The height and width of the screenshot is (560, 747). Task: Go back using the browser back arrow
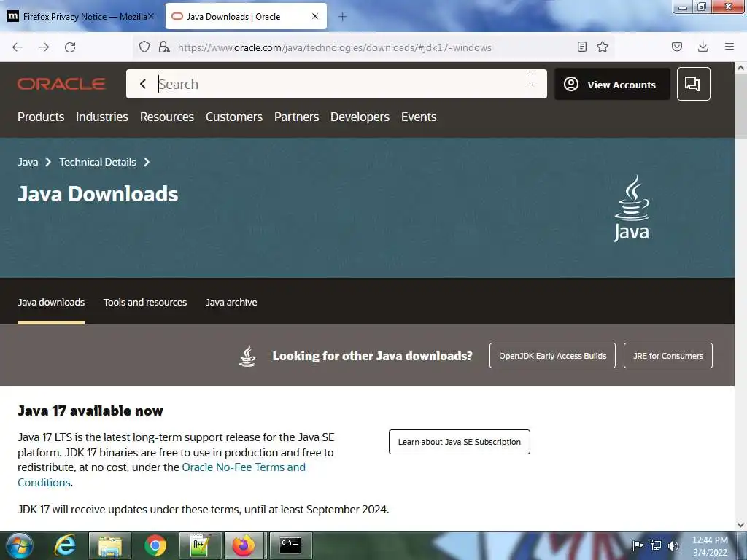coord(18,47)
